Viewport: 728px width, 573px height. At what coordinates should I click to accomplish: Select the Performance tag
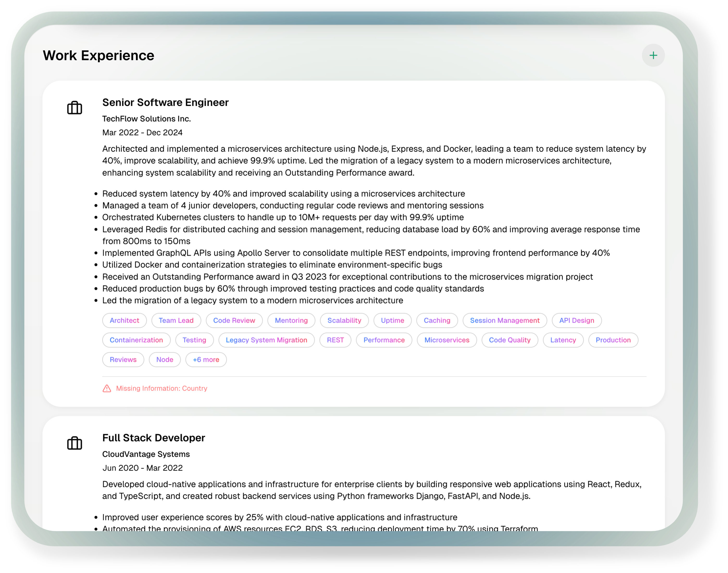click(384, 340)
